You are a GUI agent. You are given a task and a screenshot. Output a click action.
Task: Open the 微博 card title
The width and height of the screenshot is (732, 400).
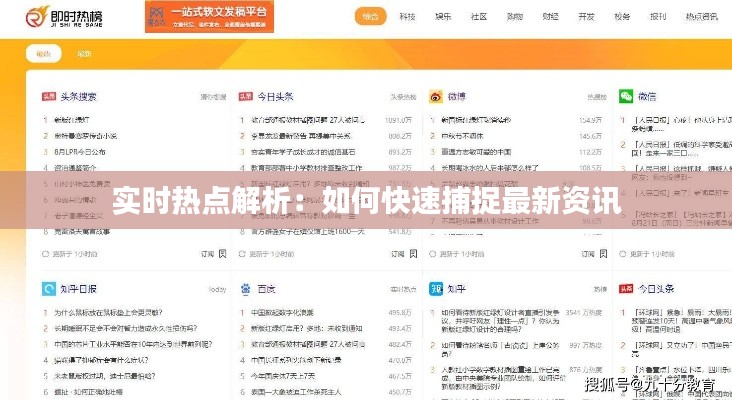point(457,97)
